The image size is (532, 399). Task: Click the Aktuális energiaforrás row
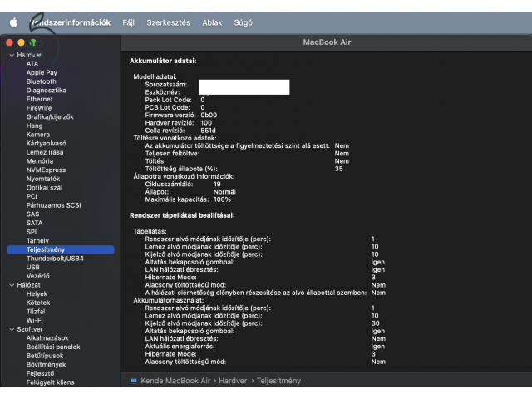point(265,347)
